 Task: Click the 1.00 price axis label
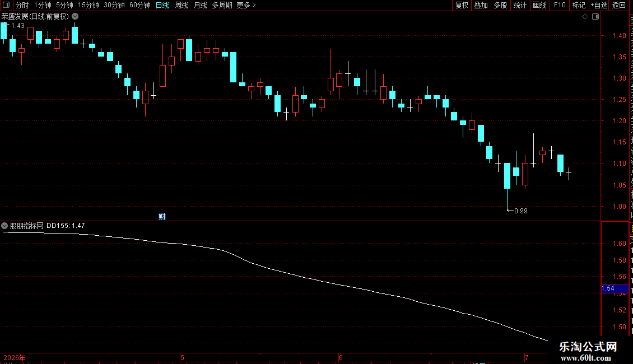(619, 206)
